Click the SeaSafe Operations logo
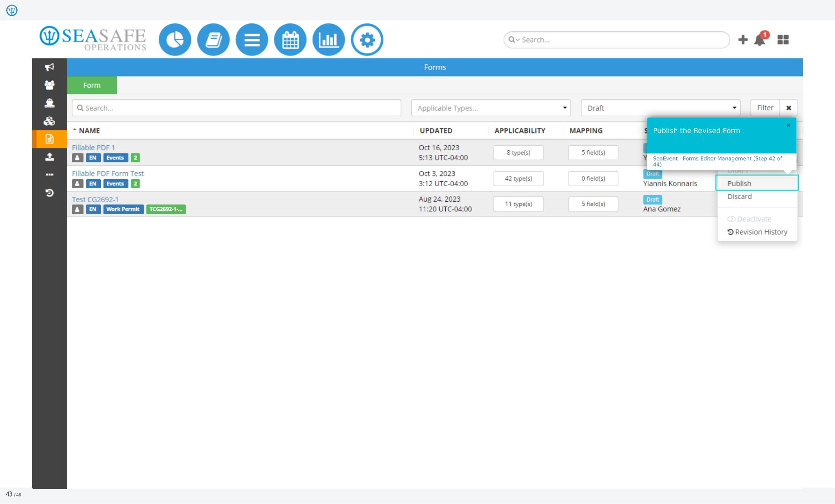The height and width of the screenshot is (504, 835). click(93, 38)
